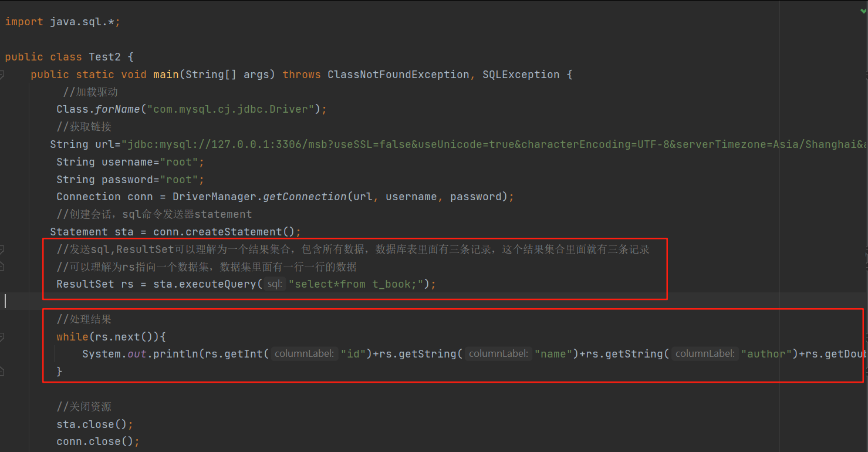Click the 'forName' method call

point(118,109)
